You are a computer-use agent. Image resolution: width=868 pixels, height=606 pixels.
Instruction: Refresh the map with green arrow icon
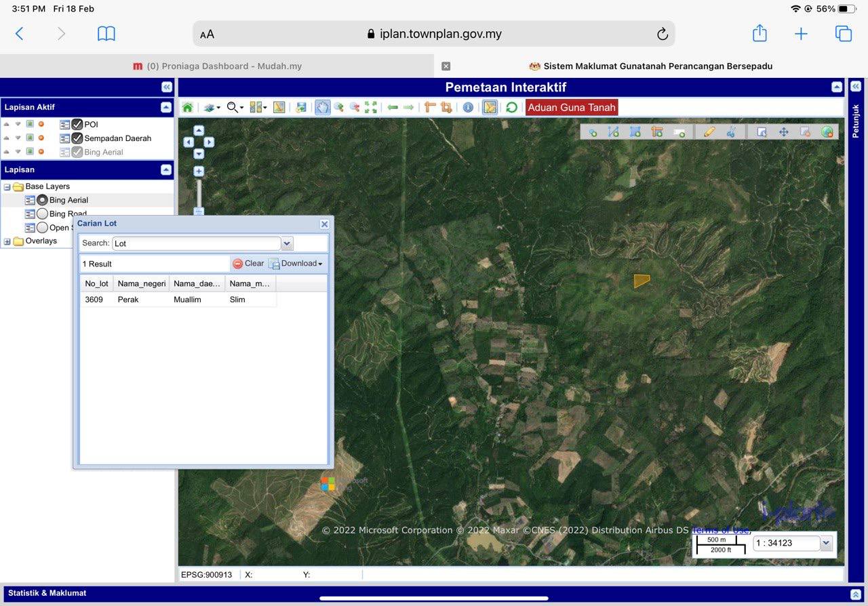tap(511, 107)
